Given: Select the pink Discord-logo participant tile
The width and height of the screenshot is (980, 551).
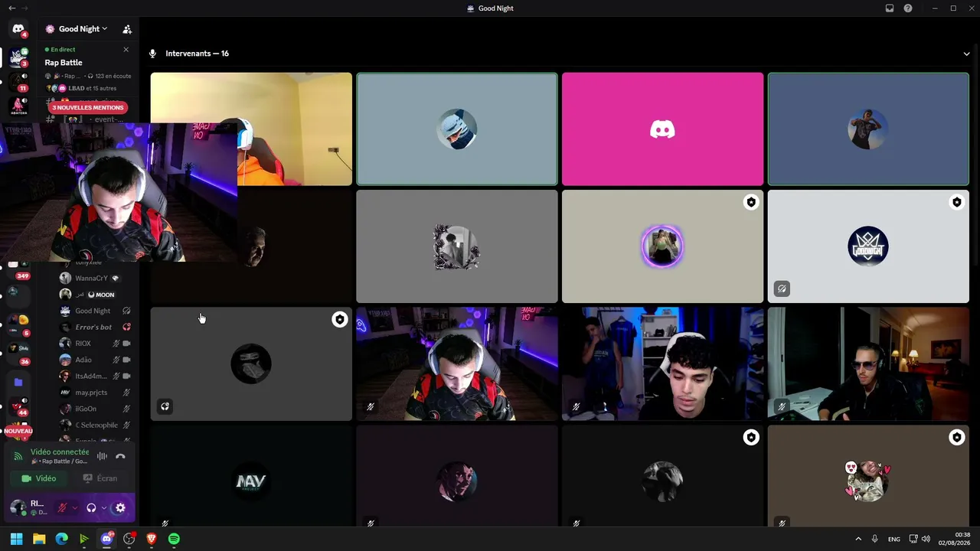Looking at the screenshot, I should tap(662, 129).
